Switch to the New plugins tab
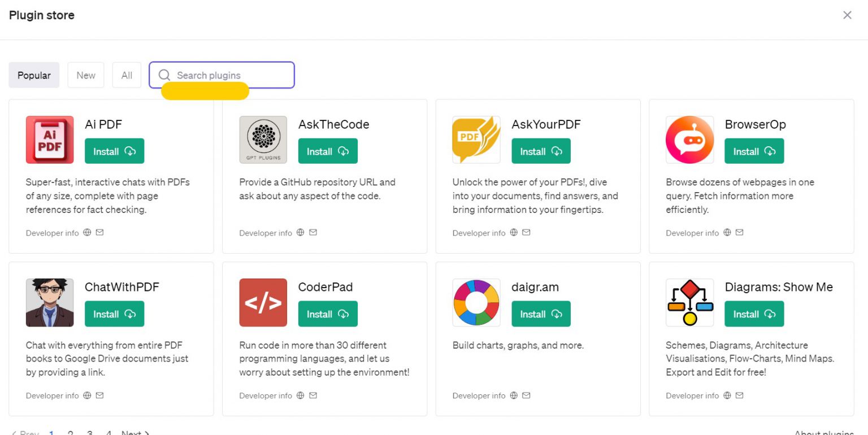 click(85, 75)
